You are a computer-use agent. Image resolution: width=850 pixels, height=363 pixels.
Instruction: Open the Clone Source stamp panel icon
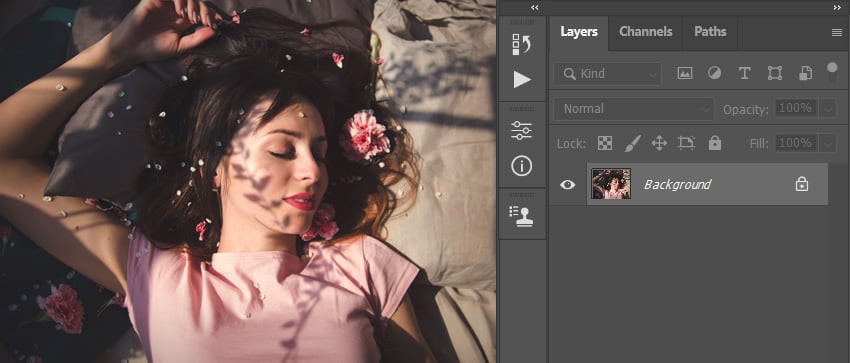[x=521, y=216]
